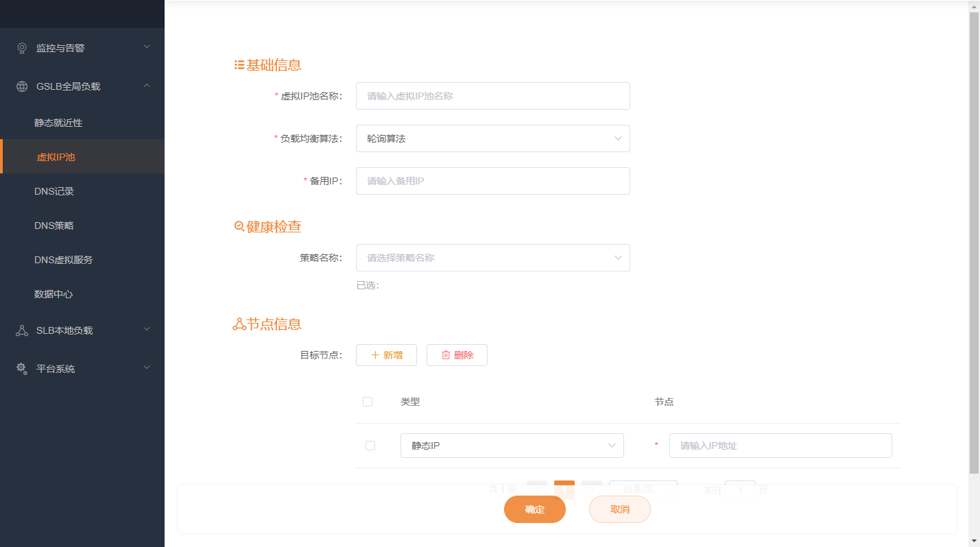Click the 取消 cancel button
980x547 pixels.
619,509
